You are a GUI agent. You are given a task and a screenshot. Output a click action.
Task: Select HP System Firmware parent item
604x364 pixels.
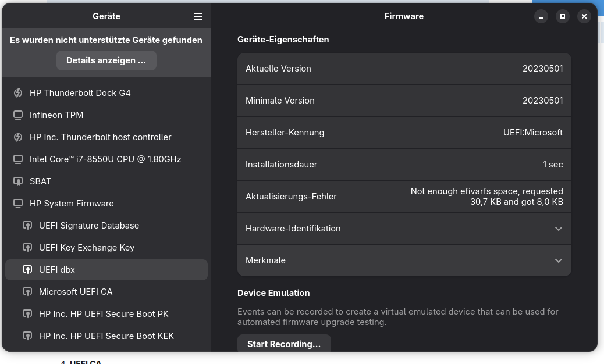pyautogui.click(x=72, y=204)
